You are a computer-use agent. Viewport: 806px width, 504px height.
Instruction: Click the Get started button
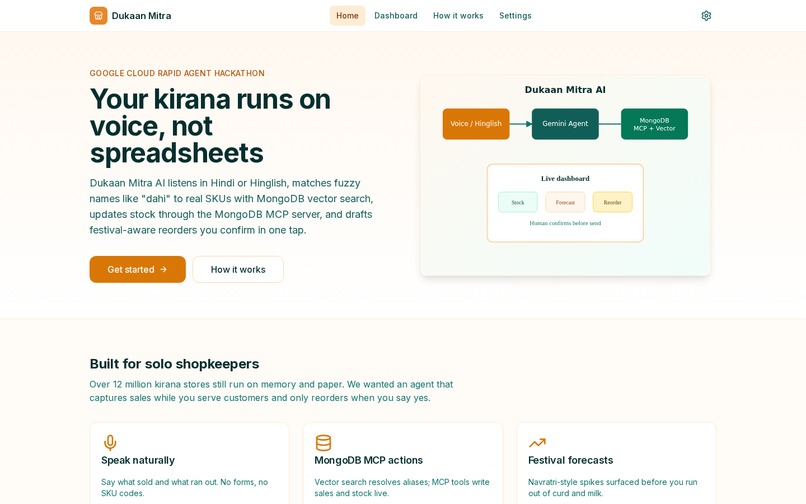137,269
